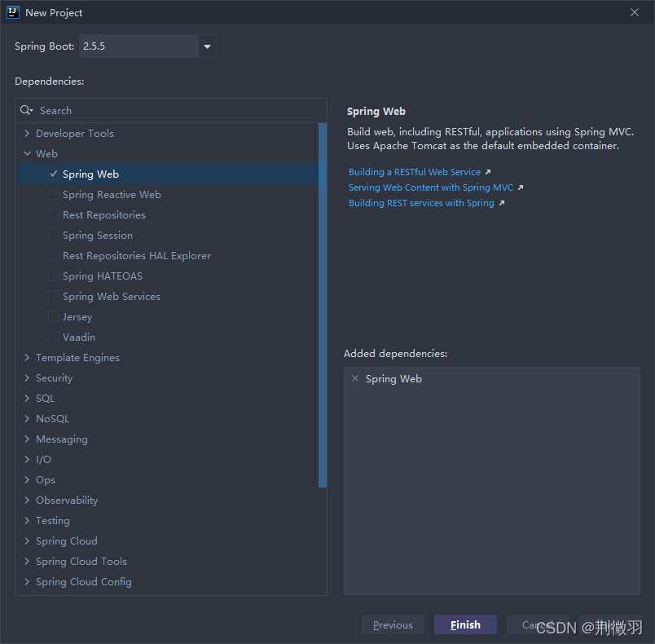Screen dimensions: 655x644
Task: Enable the Spring Reactive Web checkbox
Action: 54,194
